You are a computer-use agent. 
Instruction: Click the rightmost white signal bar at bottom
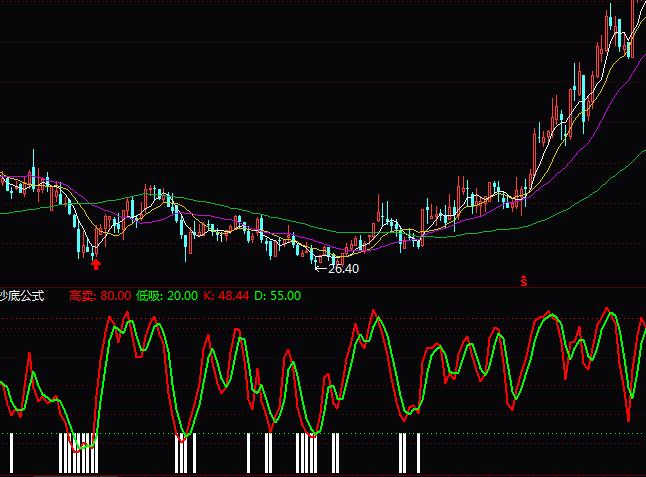point(417,453)
